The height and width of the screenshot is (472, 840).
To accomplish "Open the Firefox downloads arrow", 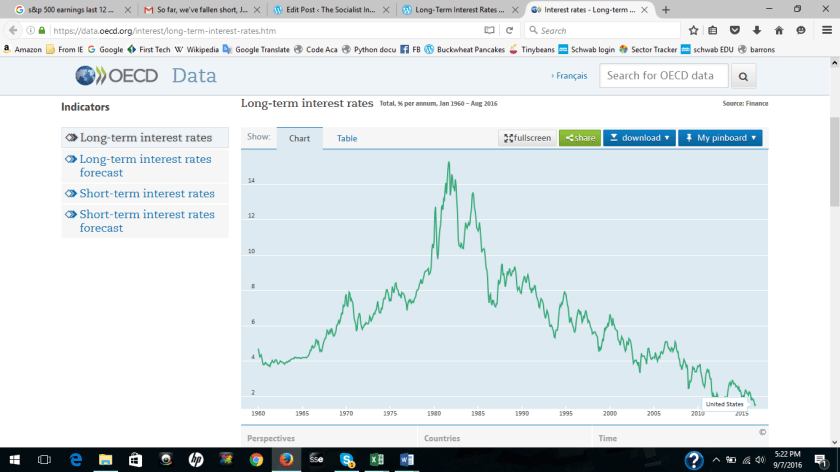I will pyautogui.click(x=757, y=30).
